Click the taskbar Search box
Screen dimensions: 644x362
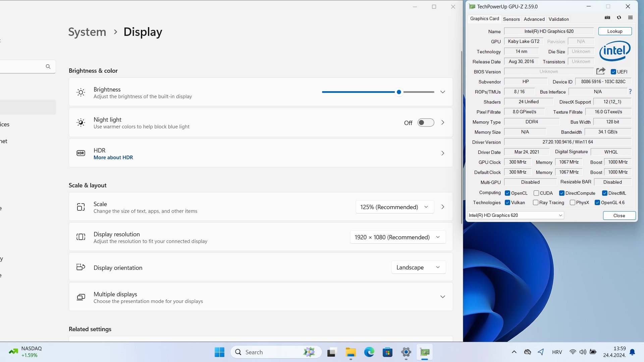(x=276, y=352)
